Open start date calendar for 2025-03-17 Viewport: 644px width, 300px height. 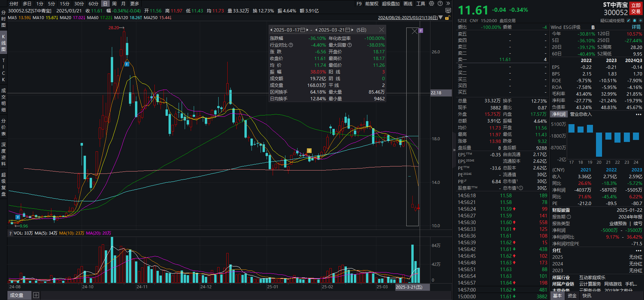[x=303, y=30]
